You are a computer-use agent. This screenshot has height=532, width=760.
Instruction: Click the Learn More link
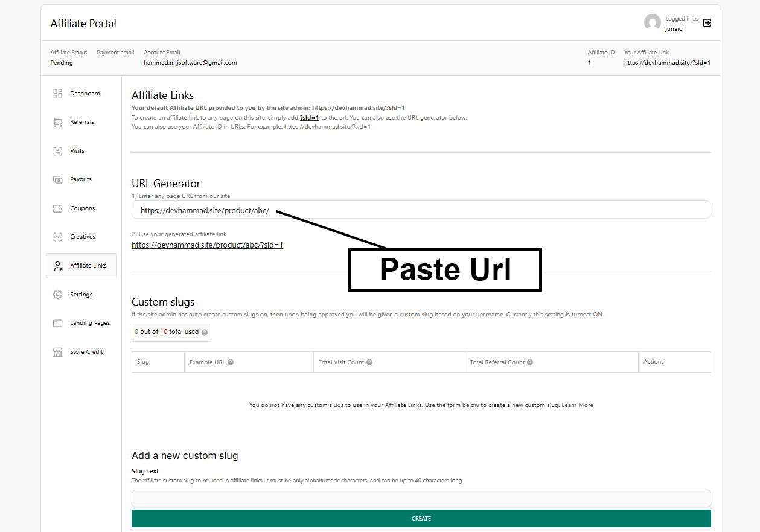577,405
